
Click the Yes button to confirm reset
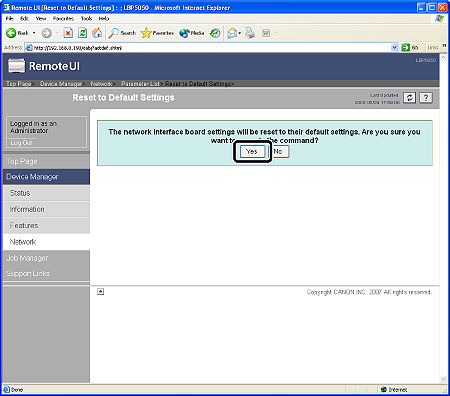coord(252,152)
